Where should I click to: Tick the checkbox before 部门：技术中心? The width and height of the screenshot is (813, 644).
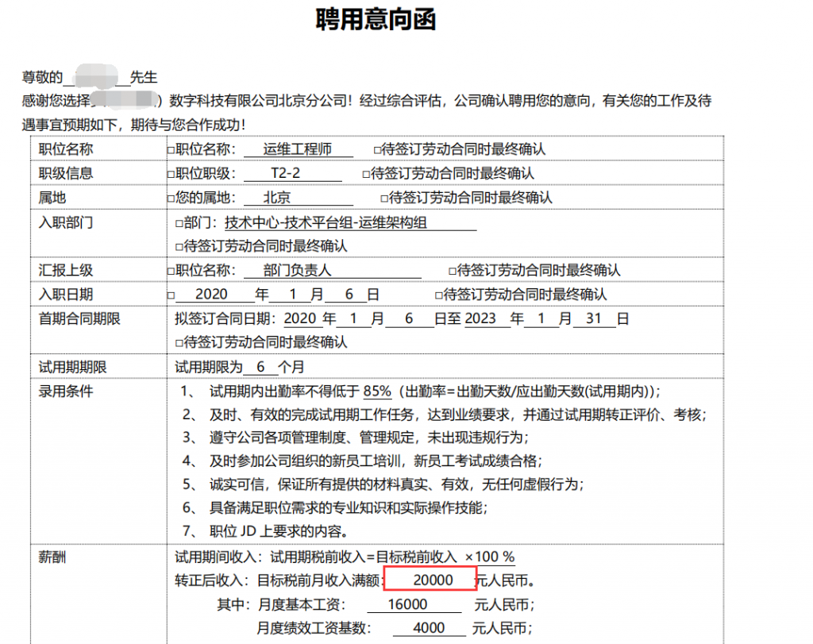click(179, 223)
